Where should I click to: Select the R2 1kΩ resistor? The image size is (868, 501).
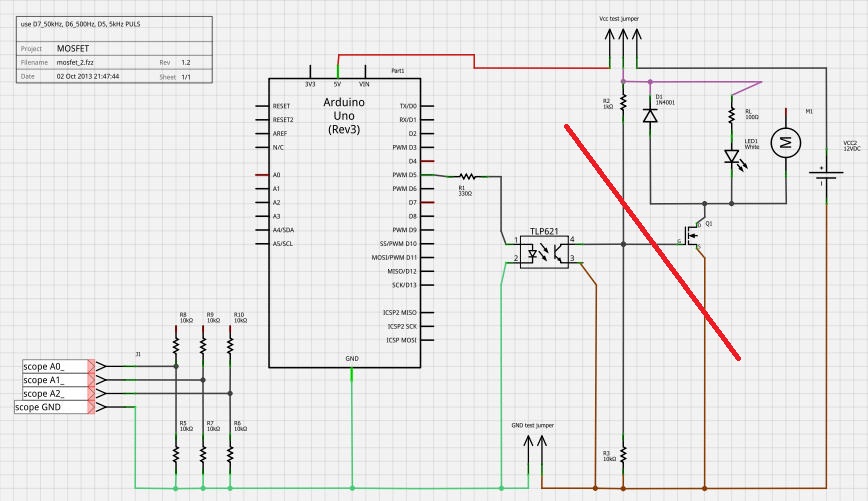(x=622, y=101)
